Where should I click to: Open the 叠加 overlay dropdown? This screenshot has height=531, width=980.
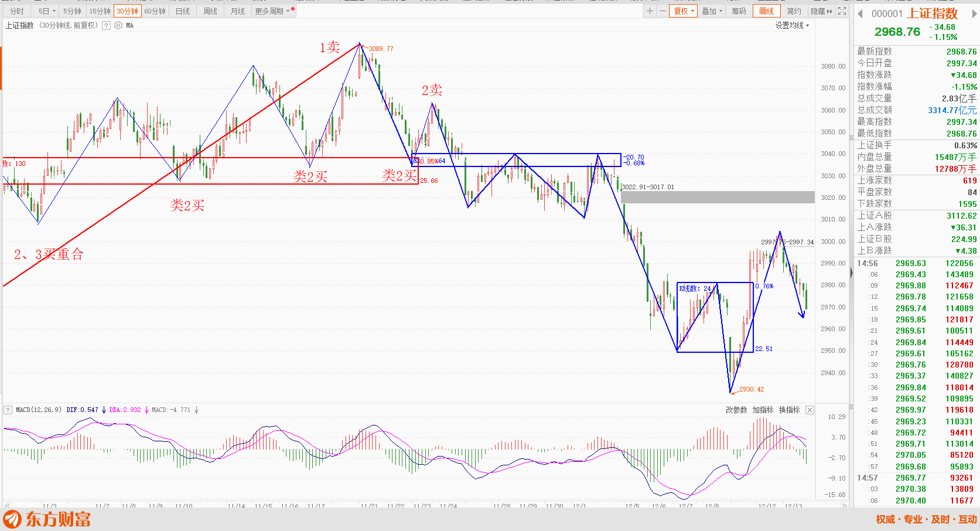(712, 11)
